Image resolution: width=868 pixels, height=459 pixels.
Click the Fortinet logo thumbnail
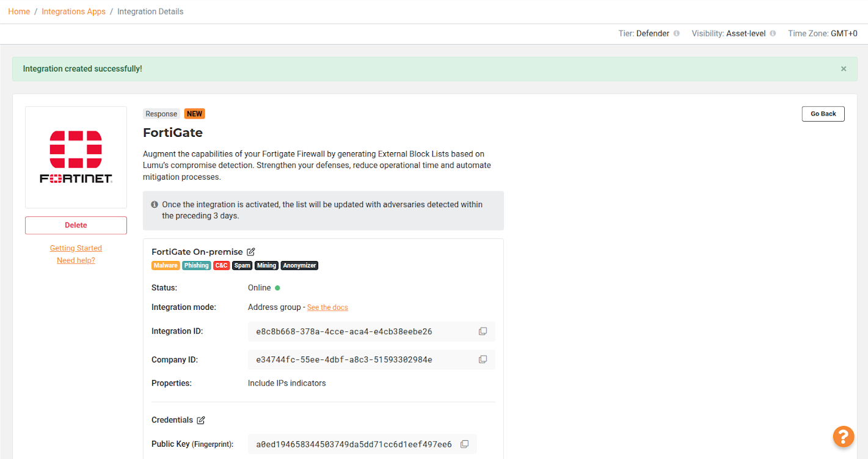coord(76,157)
